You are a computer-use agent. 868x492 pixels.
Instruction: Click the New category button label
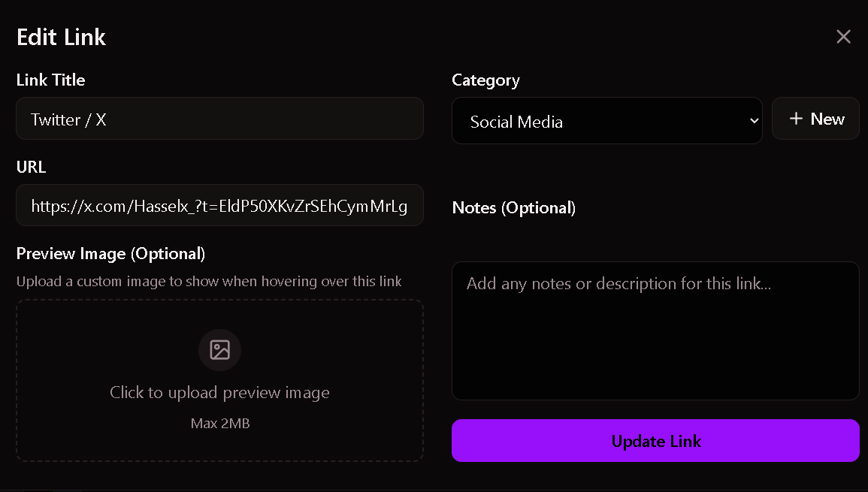[827, 119]
